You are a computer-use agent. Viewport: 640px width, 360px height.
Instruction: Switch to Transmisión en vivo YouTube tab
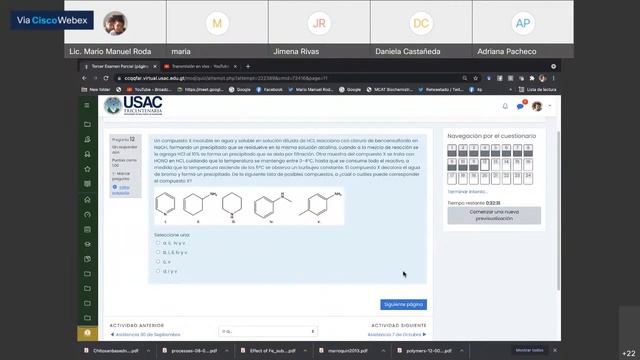coord(200,66)
